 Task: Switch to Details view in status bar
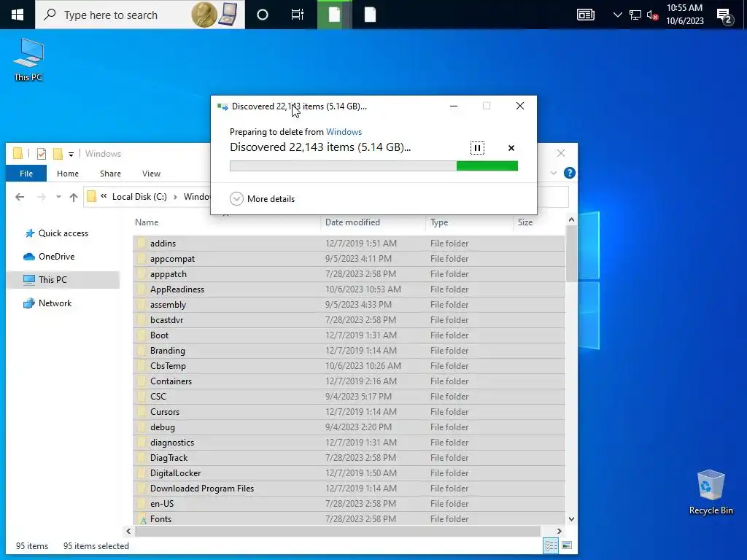tap(551, 545)
